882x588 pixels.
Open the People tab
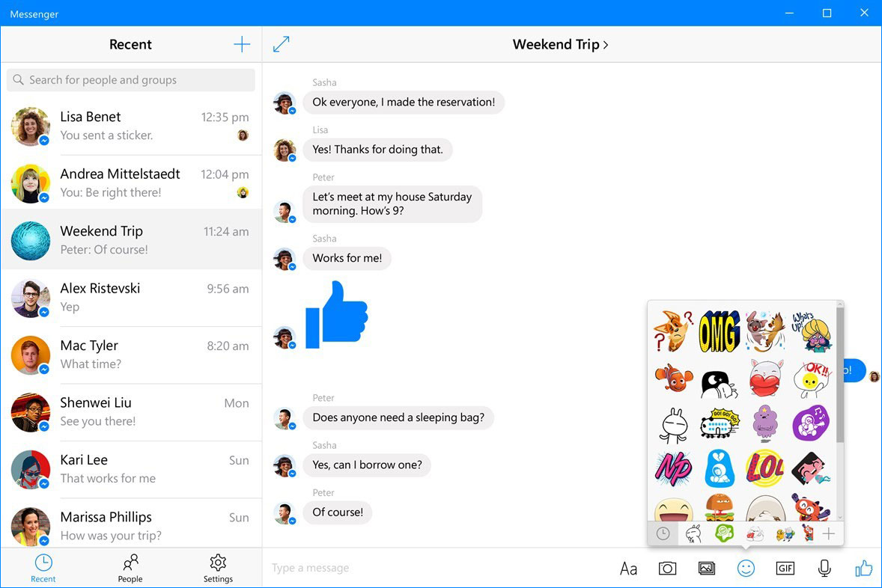point(130,569)
